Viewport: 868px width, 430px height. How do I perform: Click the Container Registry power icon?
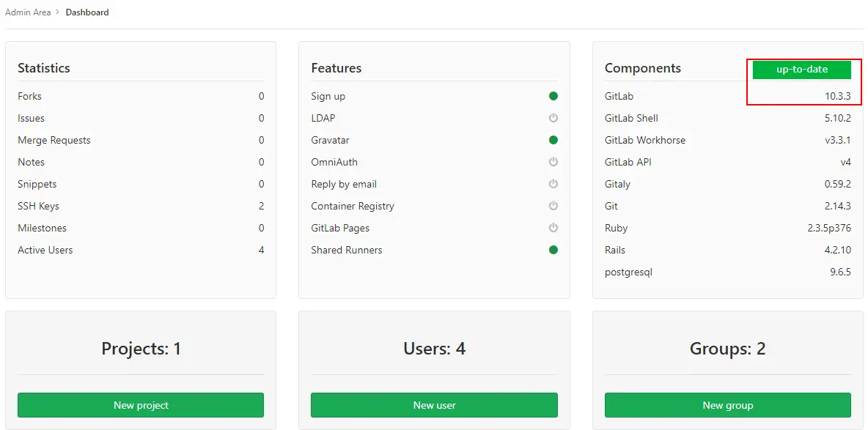click(553, 206)
